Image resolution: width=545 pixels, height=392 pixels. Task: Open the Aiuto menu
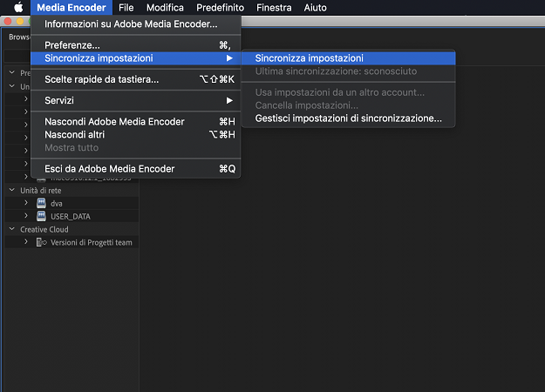(314, 8)
